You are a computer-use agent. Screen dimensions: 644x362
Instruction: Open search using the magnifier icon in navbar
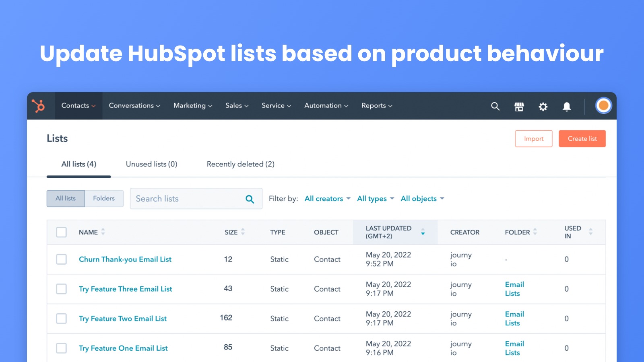point(495,106)
